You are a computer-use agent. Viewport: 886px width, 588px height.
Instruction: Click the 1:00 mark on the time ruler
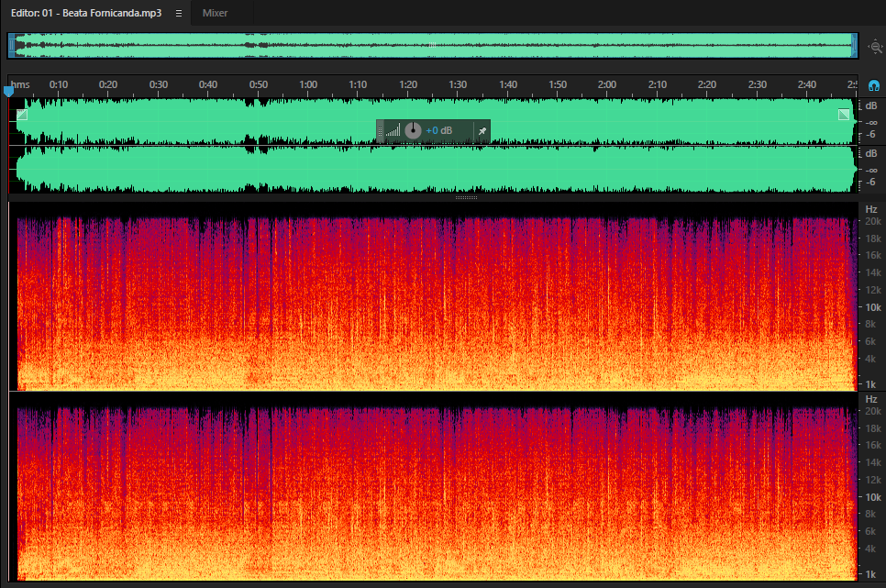pyautogui.click(x=308, y=84)
